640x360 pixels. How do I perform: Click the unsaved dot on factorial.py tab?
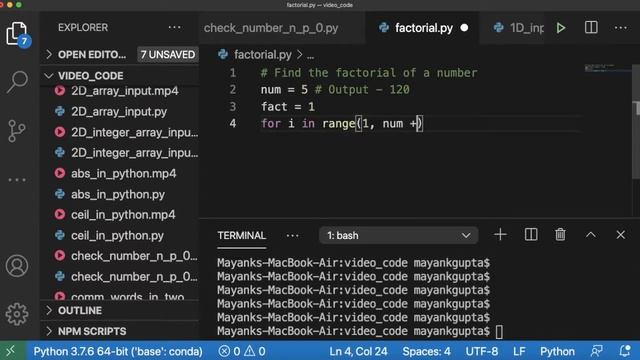click(464, 28)
